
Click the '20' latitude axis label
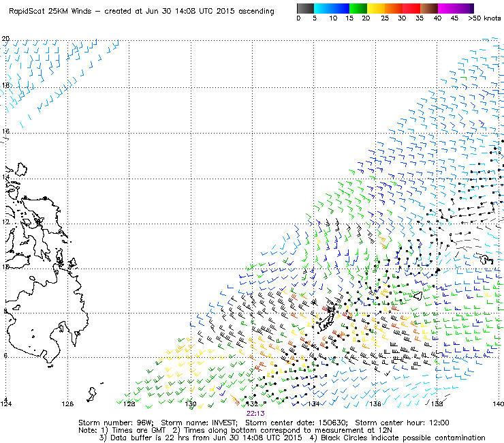point(5,39)
